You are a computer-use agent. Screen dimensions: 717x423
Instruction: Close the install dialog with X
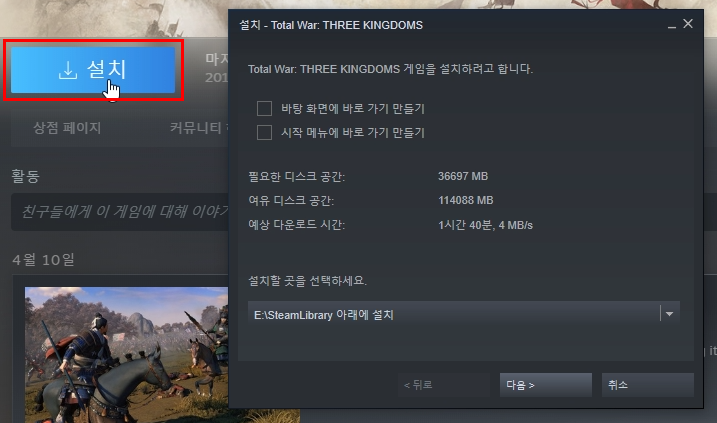(x=688, y=24)
